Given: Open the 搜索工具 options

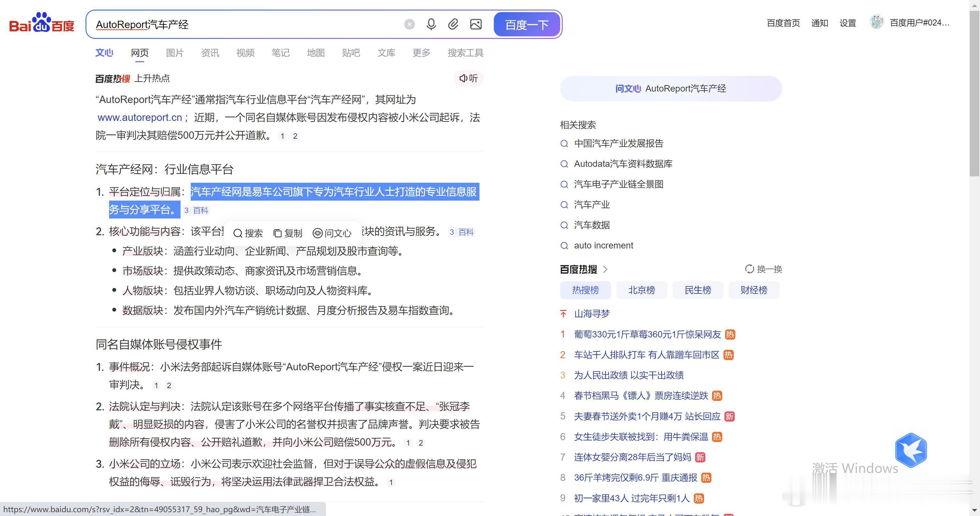Looking at the screenshot, I should tap(466, 53).
